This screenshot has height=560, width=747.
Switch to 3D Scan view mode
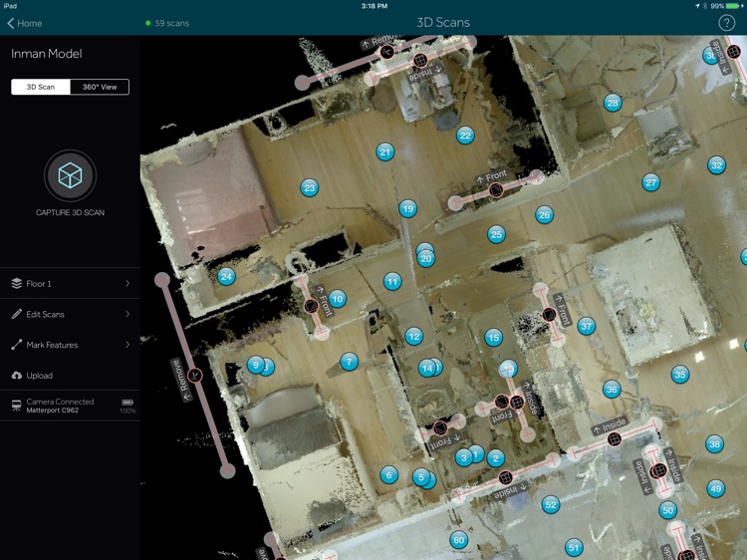(41, 87)
